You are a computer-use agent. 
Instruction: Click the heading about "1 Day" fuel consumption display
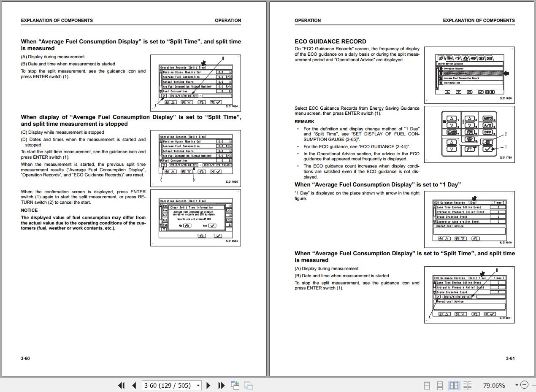coord(378,184)
